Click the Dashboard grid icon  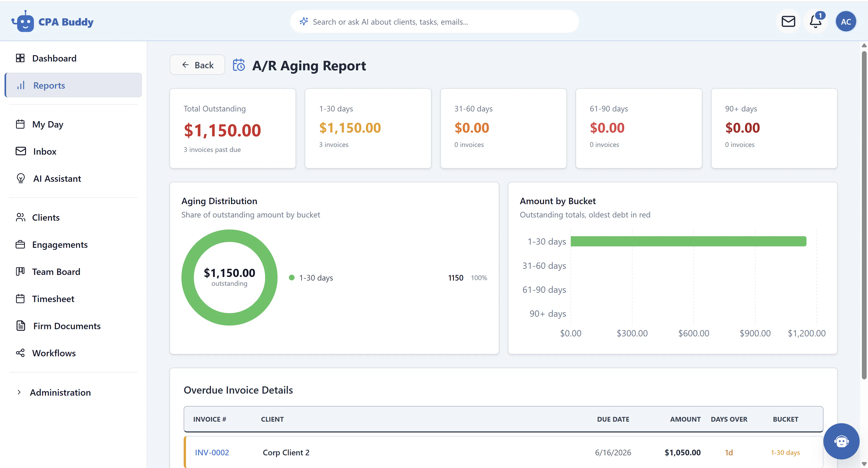point(20,58)
